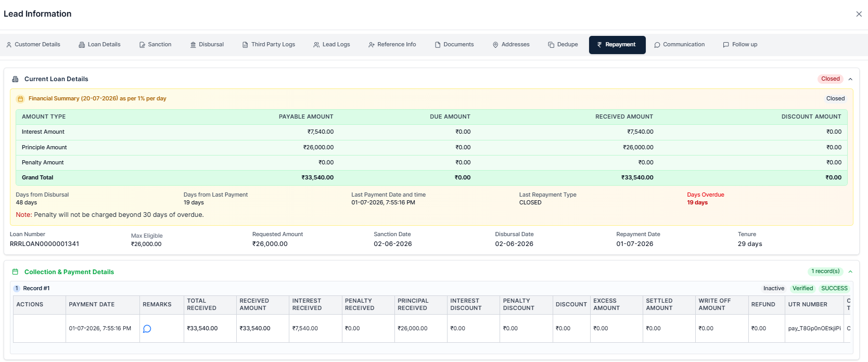Image resolution: width=868 pixels, height=362 pixels.
Task: Click the Current Loan Details building icon
Action: click(15, 79)
